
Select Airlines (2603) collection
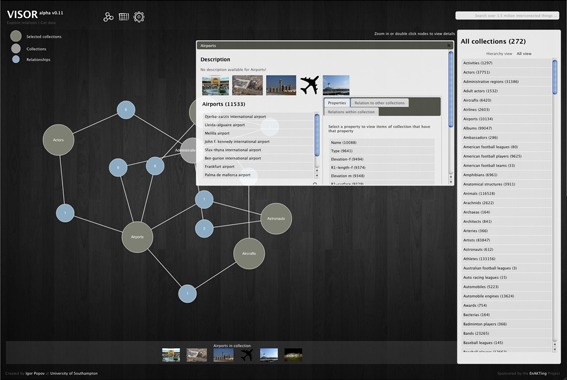click(506, 110)
